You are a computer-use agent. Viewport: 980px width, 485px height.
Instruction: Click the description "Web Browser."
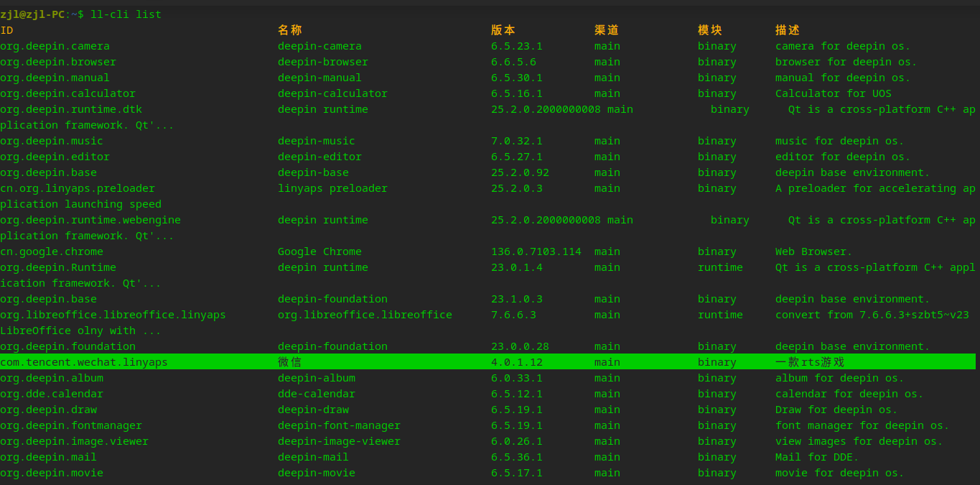pos(814,251)
